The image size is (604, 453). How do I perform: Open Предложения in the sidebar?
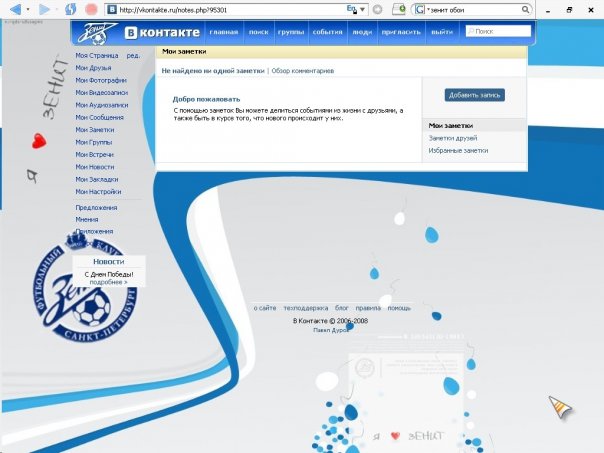point(96,208)
